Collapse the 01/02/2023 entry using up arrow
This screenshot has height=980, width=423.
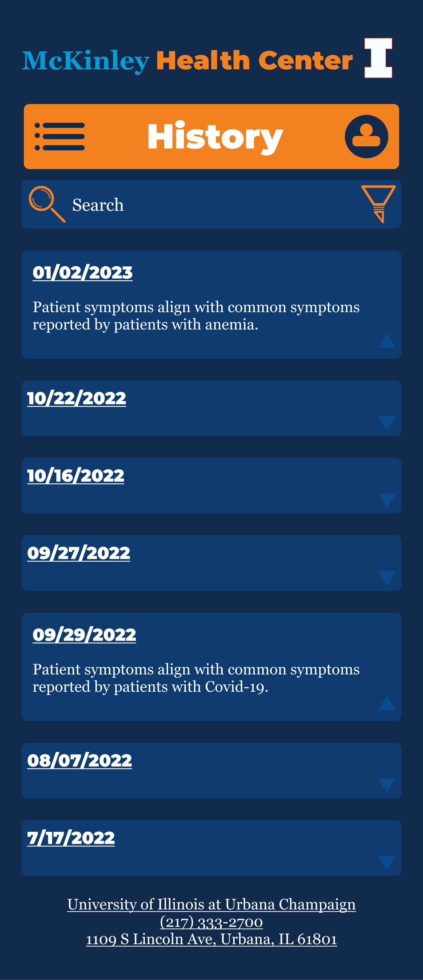coord(387,341)
